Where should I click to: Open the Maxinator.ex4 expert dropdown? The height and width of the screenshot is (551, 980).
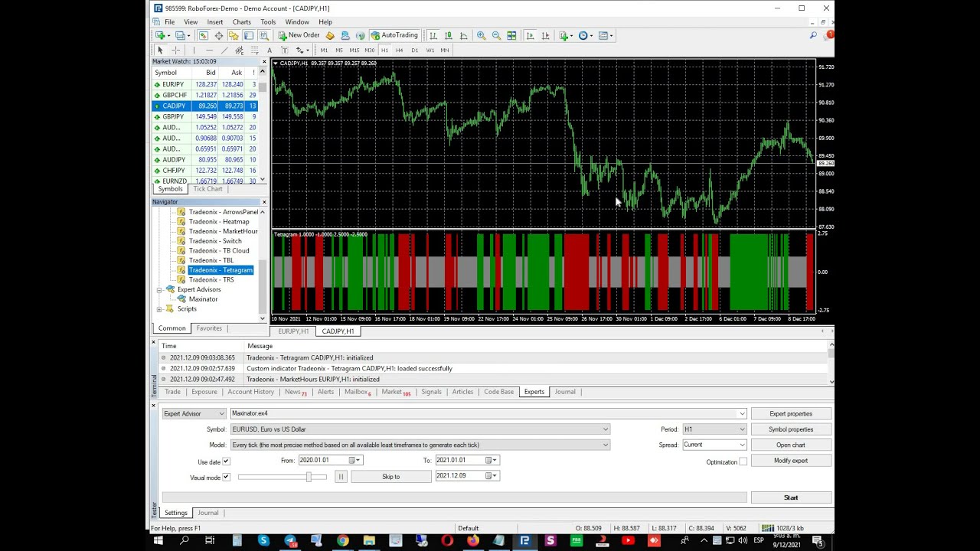coord(488,414)
